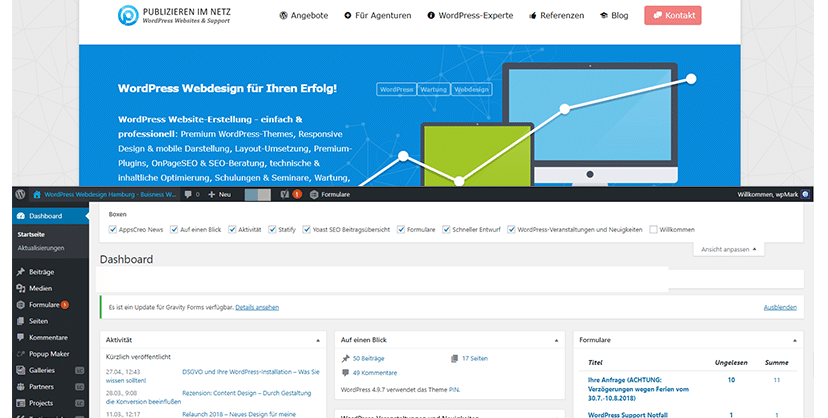Click the Medien icon in the sidebar
The height and width of the screenshot is (418, 828).
pyautogui.click(x=21, y=288)
